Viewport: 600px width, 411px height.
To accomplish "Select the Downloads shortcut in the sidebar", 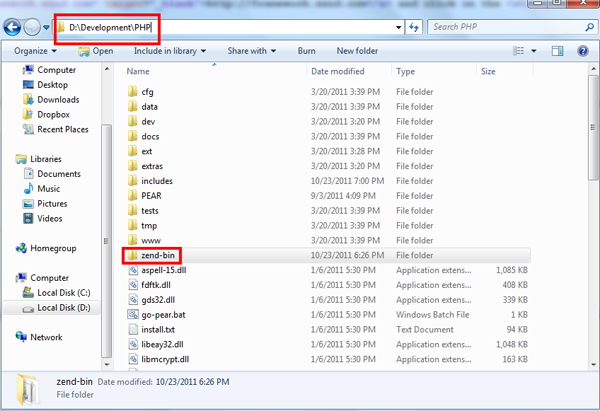I will pos(58,100).
